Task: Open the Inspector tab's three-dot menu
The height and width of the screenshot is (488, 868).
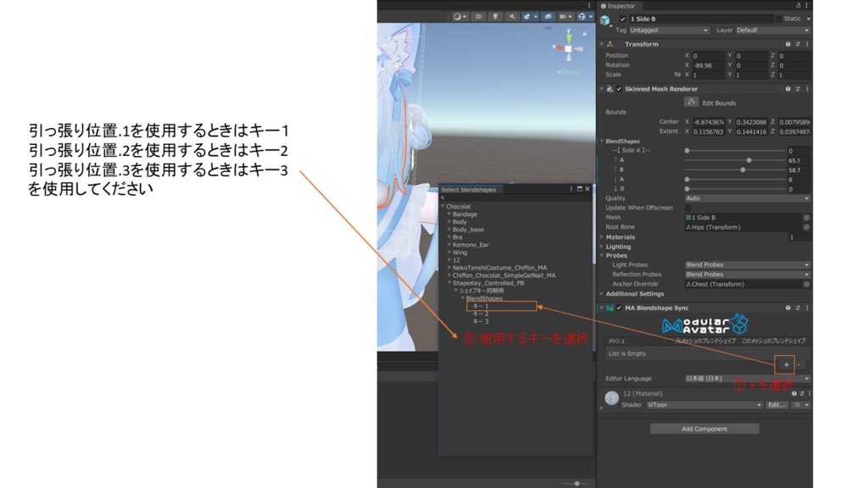Action: pos(807,6)
